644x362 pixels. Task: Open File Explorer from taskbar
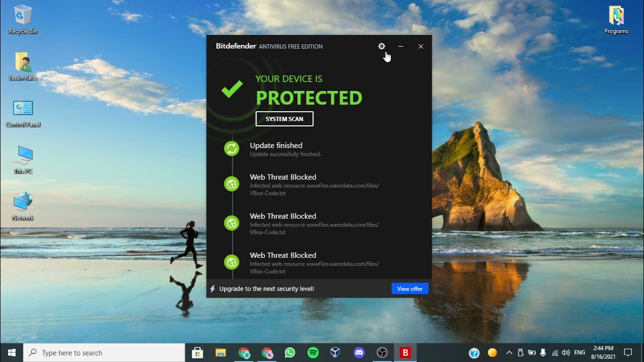tap(221, 353)
